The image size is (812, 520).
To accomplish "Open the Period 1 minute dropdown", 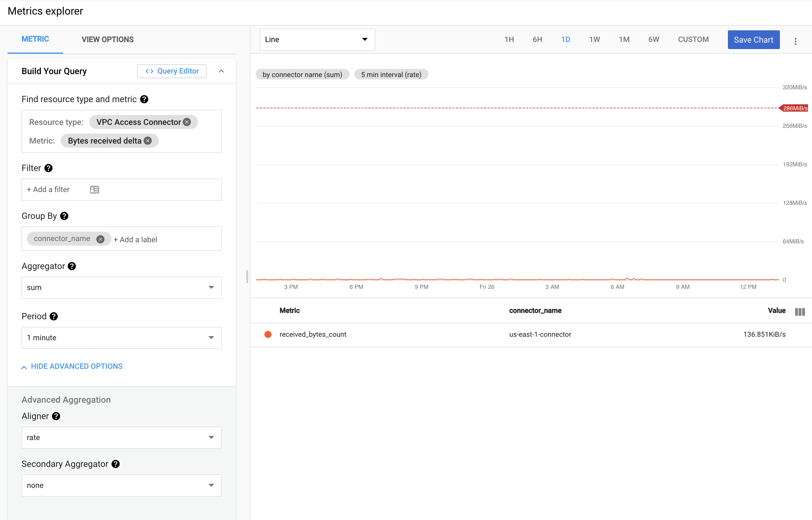I will (x=122, y=338).
